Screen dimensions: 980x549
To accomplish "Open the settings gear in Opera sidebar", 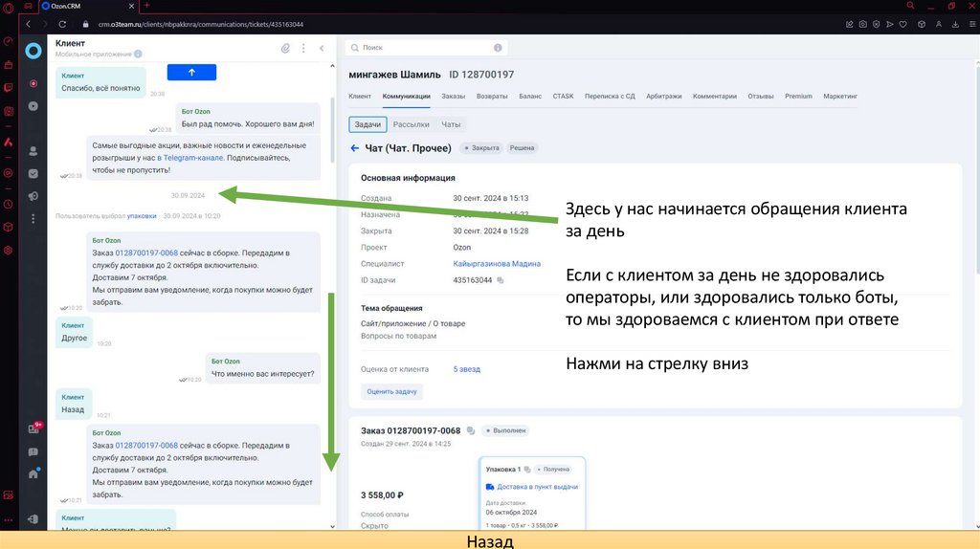I will [8, 250].
